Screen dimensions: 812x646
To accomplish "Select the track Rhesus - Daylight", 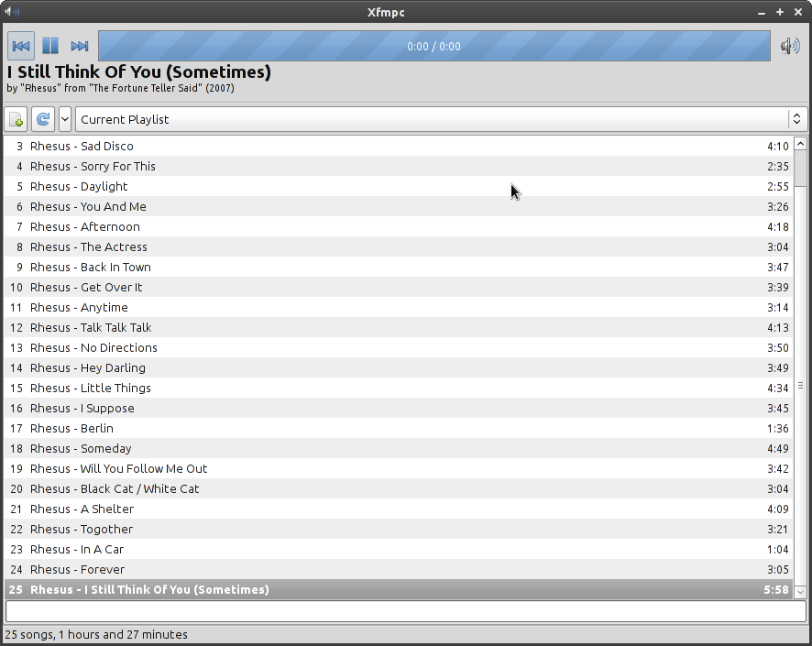I will click(104, 187).
